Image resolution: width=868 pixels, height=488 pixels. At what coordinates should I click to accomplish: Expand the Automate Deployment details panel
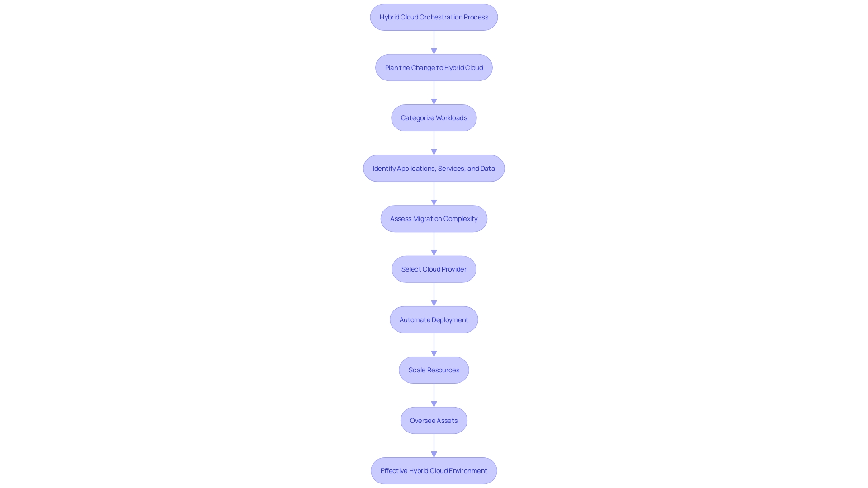point(434,319)
